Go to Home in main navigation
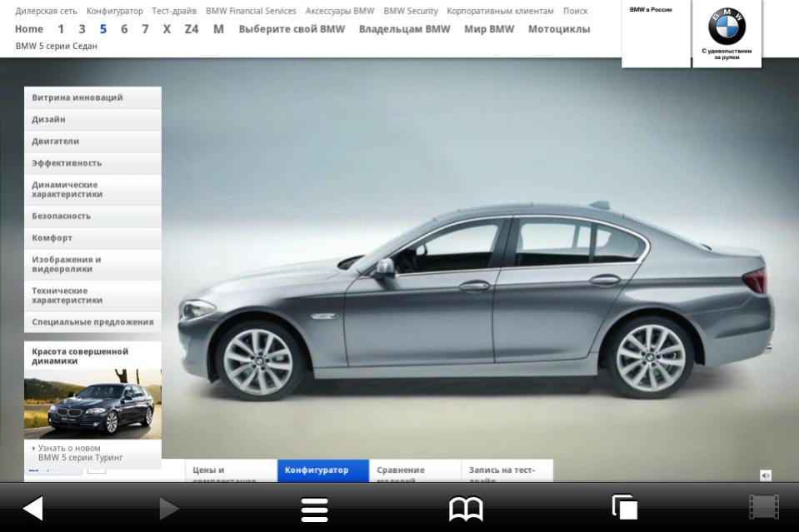The image size is (799, 532). pyautogui.click(x=29, y=29)
